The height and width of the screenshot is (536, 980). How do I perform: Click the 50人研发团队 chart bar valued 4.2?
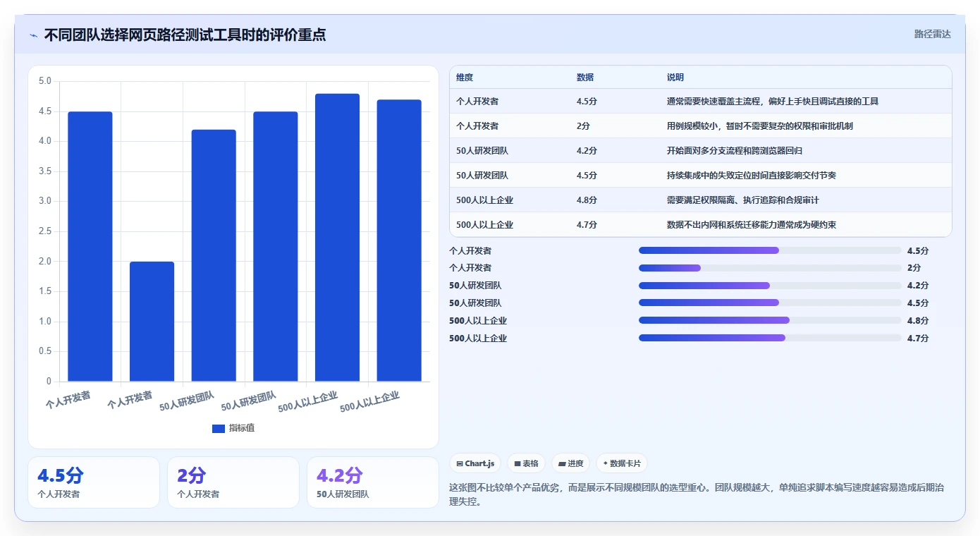[x=214, y=255]
